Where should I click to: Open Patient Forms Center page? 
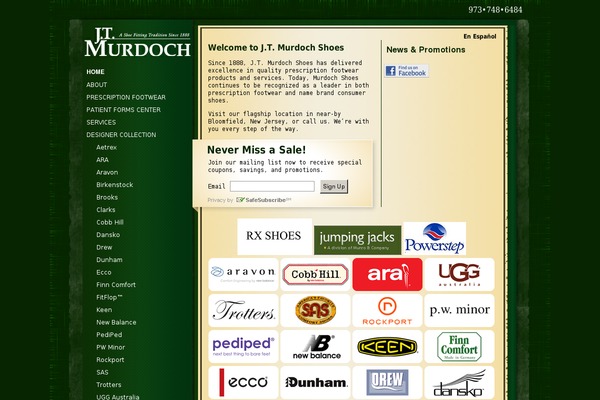click(123, 109)
